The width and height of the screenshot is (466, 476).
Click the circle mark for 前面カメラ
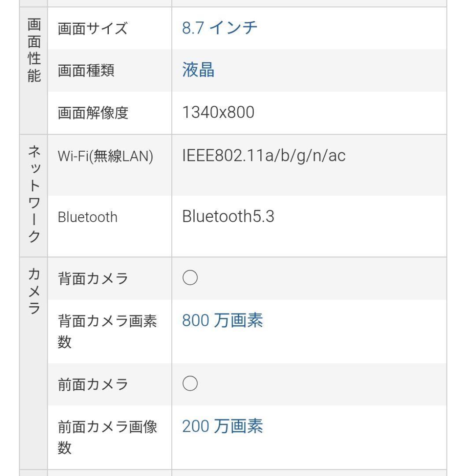[x=190, y=384]
